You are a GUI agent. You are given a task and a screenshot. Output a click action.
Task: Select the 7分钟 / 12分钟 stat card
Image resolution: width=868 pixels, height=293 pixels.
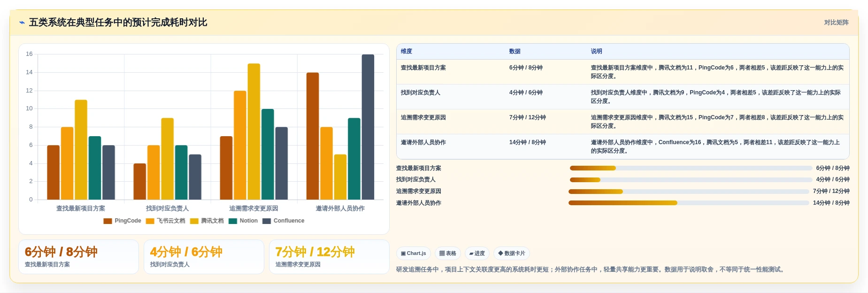point(329,257)
